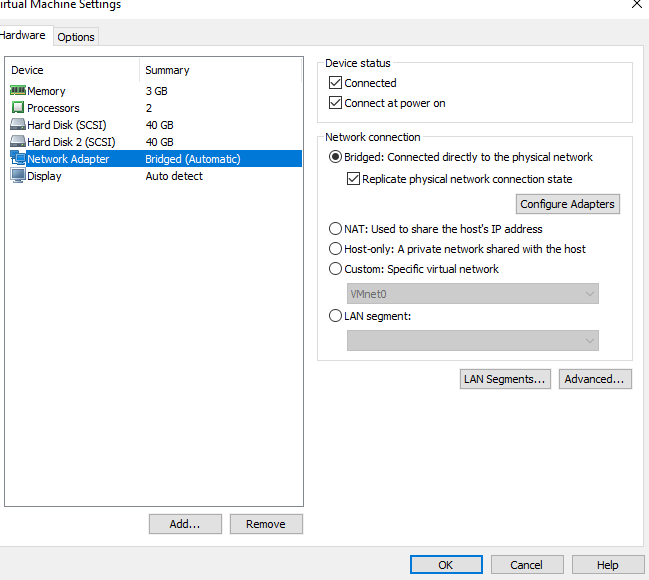Open the VMnet0 dropdown
This screenshot has height=580, width=649.
click(x=473, y=294)
